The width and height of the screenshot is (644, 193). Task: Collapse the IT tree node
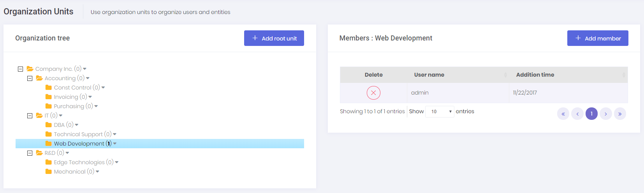pos(30,116)
